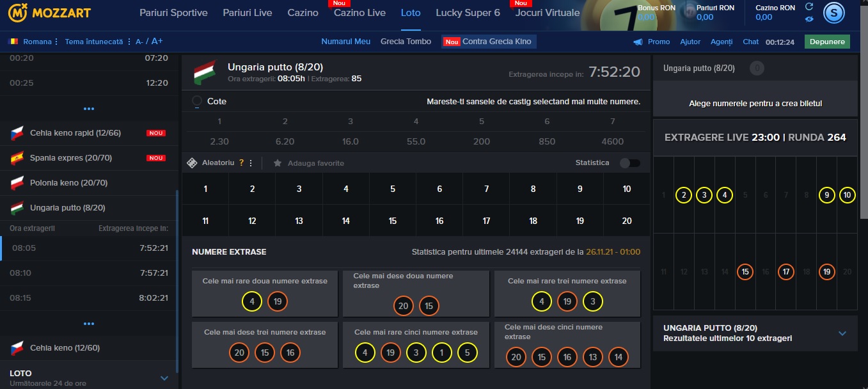
Task: Refresh the account balance
Action: (x=809, y=6)
